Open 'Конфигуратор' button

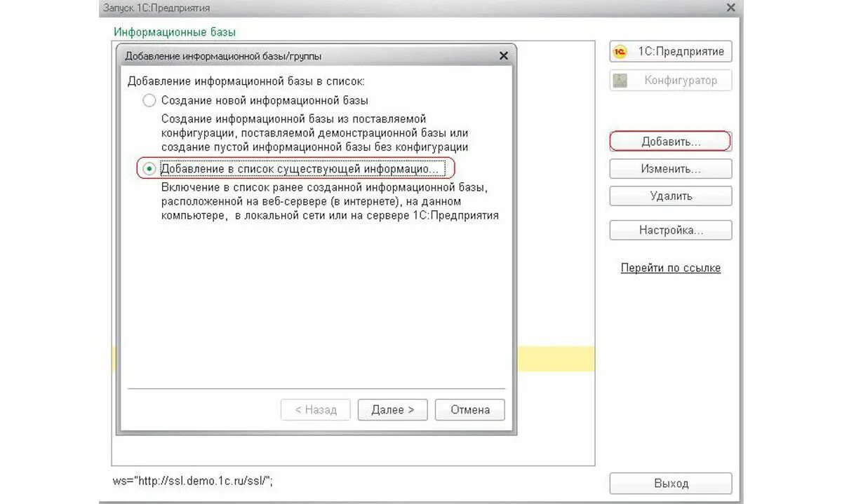point(671,81)
